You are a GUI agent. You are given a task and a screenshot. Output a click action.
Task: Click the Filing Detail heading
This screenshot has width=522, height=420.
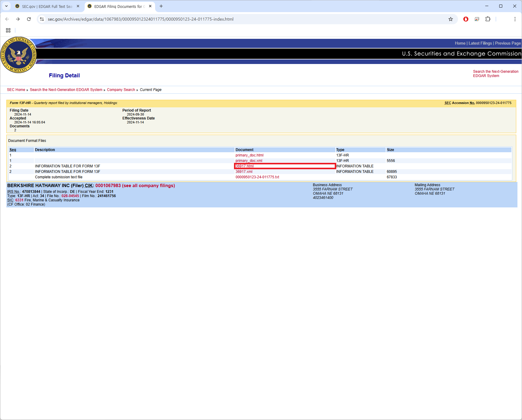pos(64,76)
